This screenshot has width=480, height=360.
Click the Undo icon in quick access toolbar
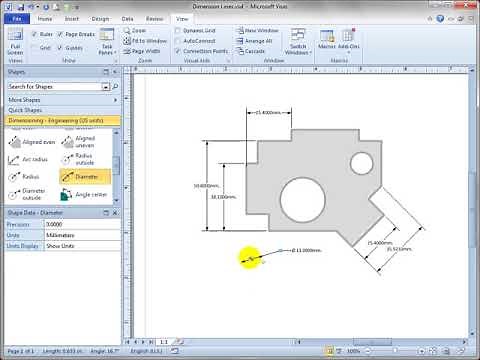point(31,7)
